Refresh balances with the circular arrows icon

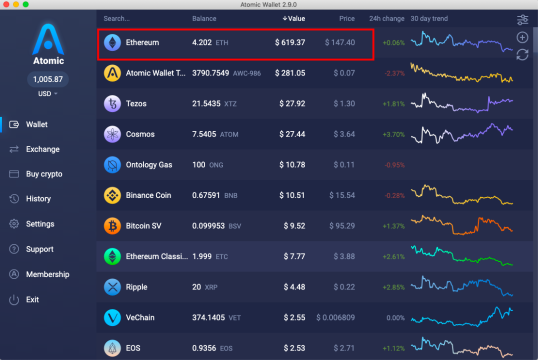pos(522,55)
